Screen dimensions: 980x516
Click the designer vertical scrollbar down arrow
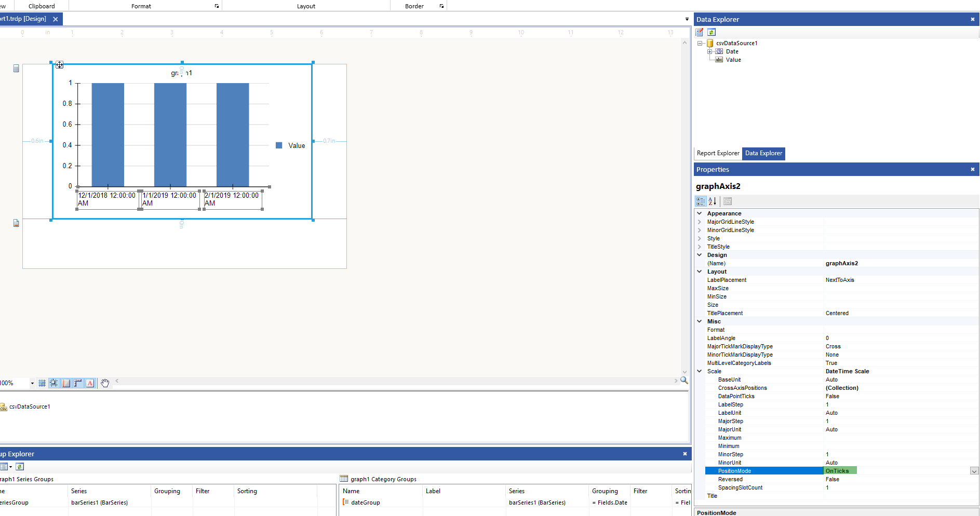684,372
